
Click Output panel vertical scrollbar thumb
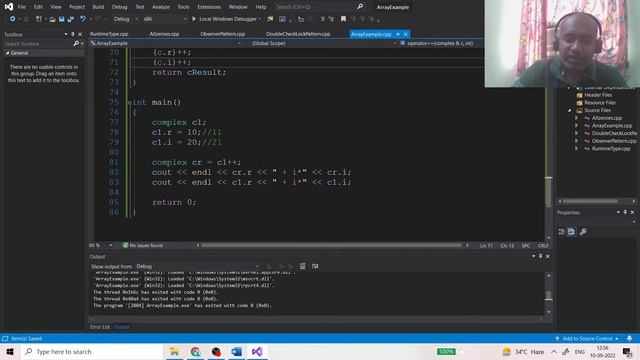click(x=549, y=295)
